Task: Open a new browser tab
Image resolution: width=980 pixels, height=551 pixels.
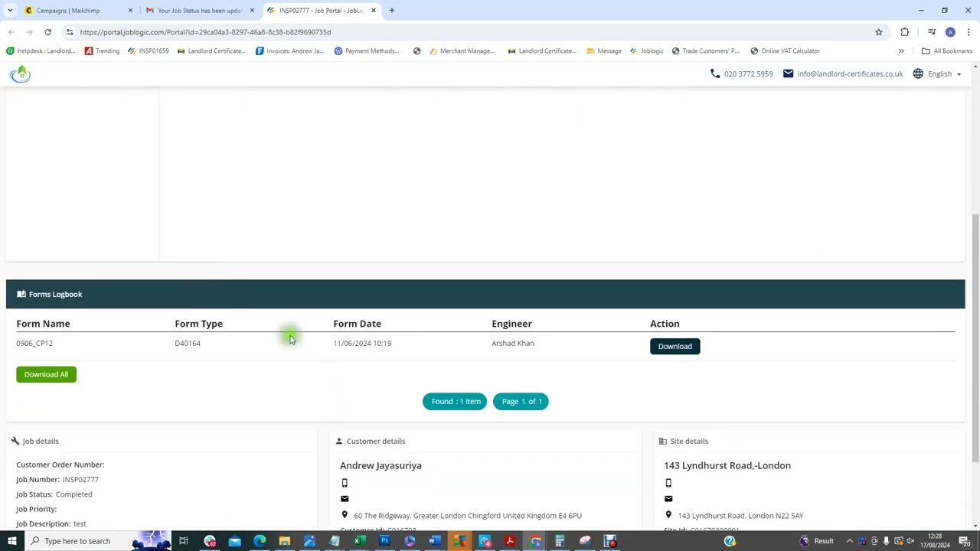Action: pos(391,10)
